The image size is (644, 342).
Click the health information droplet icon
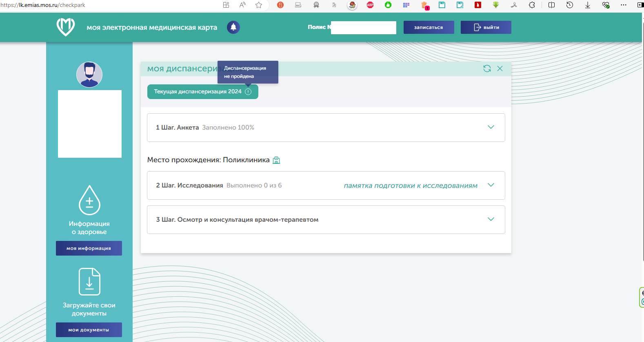(x=89, y=200)
